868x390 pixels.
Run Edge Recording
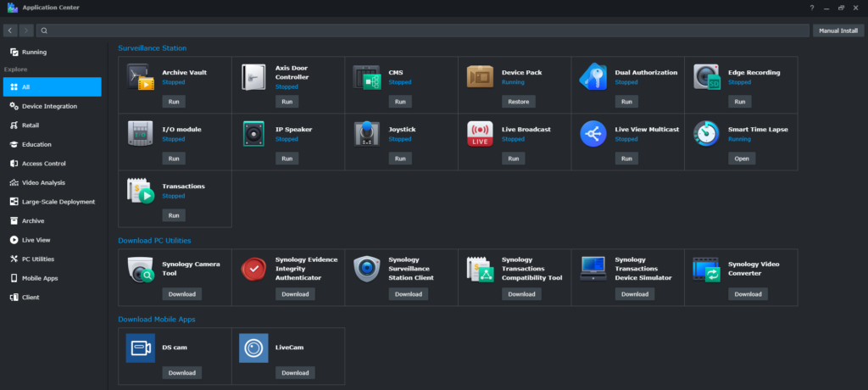[739, 102]
